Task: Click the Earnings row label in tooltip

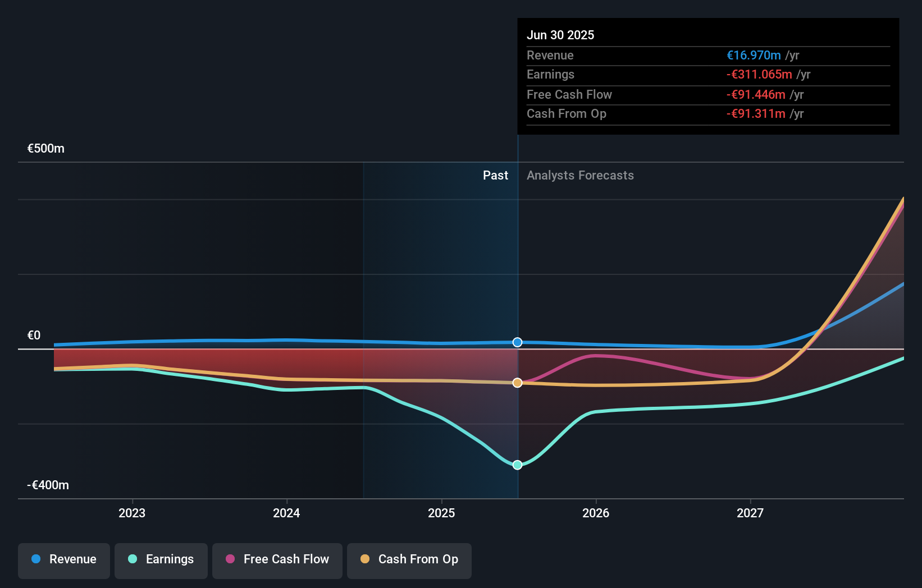Action: click(550, 75)
